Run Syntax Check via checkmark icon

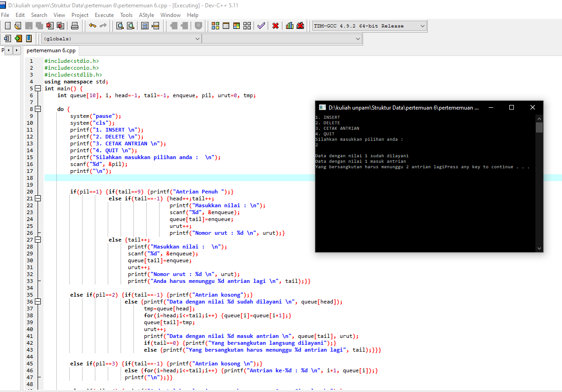click(261, 26)
